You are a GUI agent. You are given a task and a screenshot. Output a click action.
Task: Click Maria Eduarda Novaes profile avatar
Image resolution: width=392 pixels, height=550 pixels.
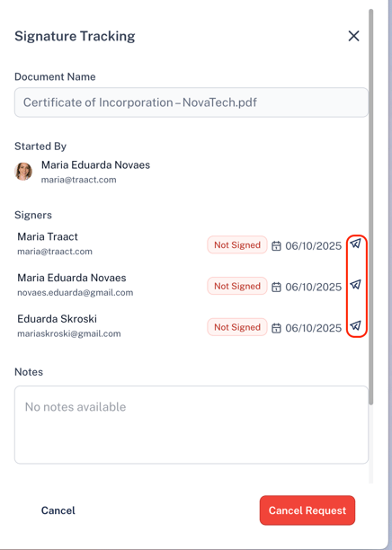tap(23, 171)
